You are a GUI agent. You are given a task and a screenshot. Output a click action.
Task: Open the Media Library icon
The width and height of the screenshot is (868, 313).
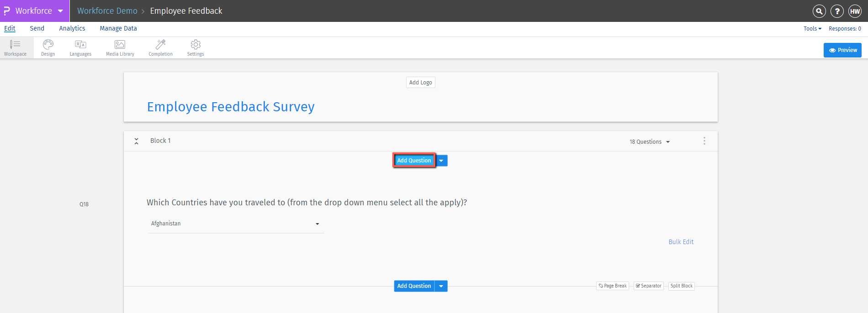[120, 47]
